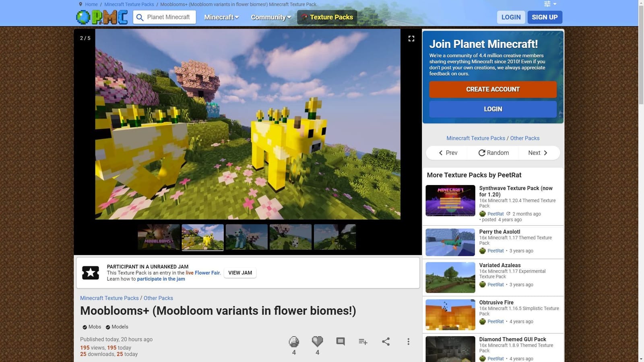Open the Minecraft dropdown menu
Viewport: 644px width, 362px height.
click(221, 17)
